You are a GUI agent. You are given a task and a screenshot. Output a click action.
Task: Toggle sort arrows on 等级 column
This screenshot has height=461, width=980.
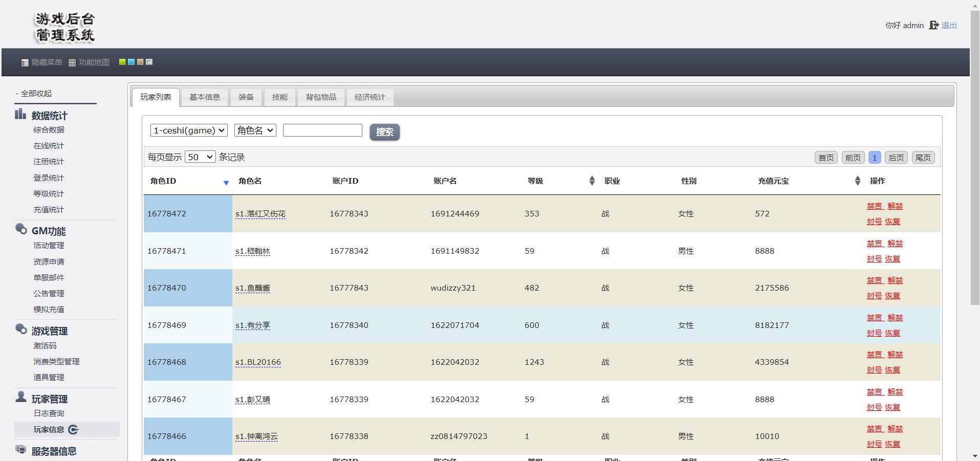tap(592, 181)
